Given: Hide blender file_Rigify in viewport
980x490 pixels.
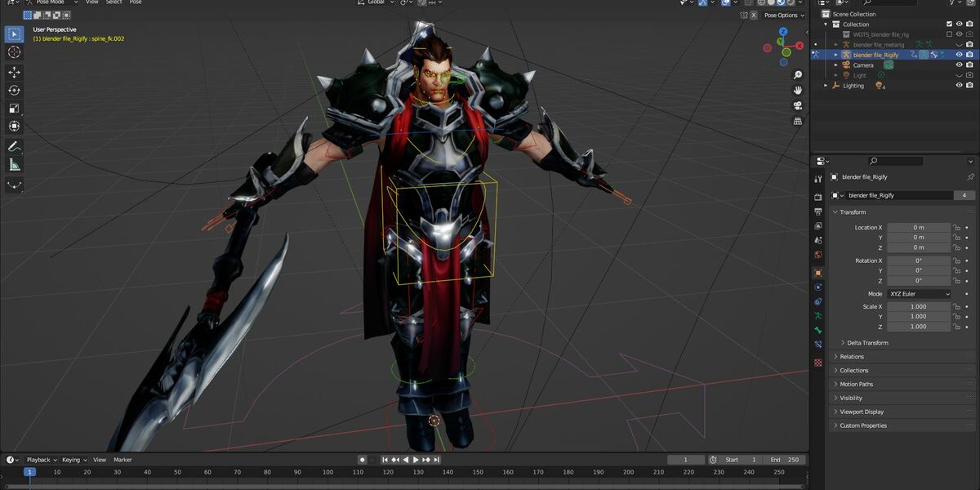Looking at the screenshot, I should (960, 55).
